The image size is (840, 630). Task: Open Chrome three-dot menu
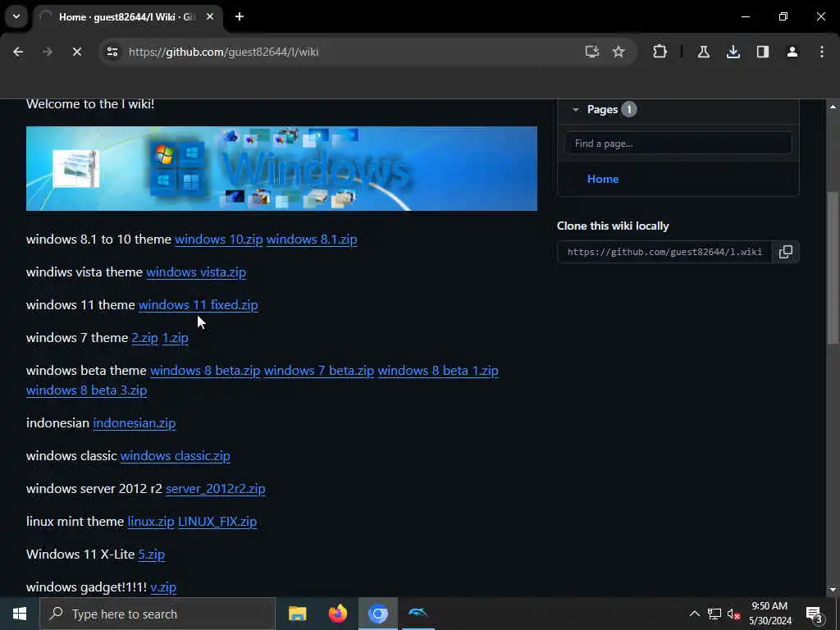[822, 52]
